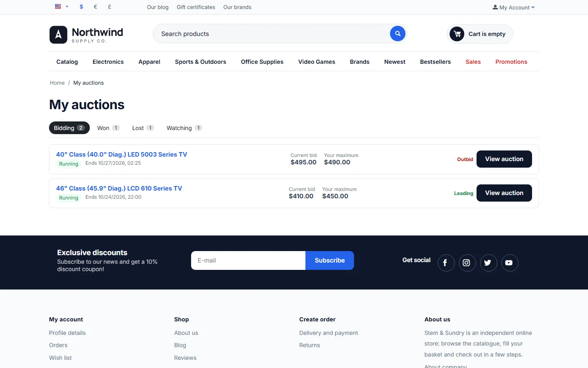View auction for the 46" LCD 610 TV
The width and height of the screenshot is (588, 368).
click(x=504, y=193)
